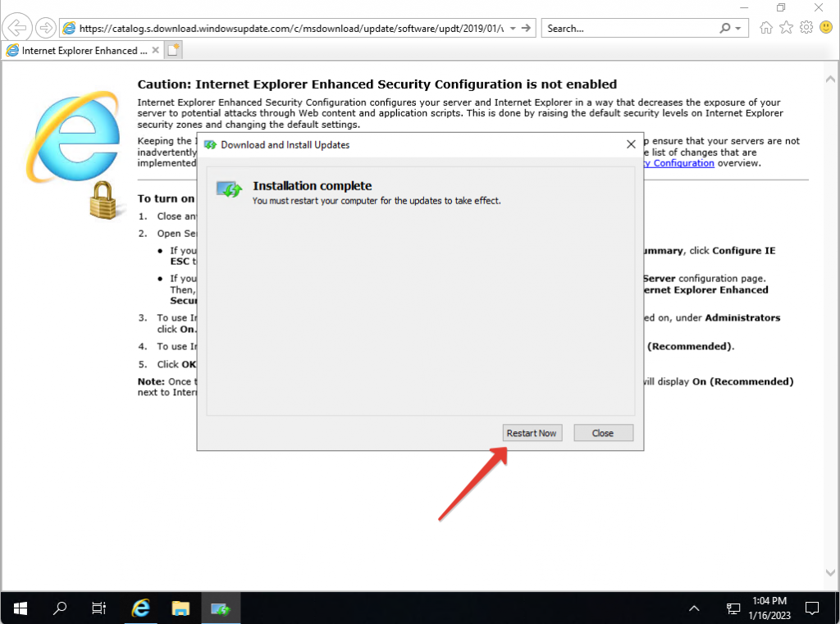The image size is (840, 624).
Task: Expand hidden icons chevron in the system tray
Action: [x=694, y=608]
